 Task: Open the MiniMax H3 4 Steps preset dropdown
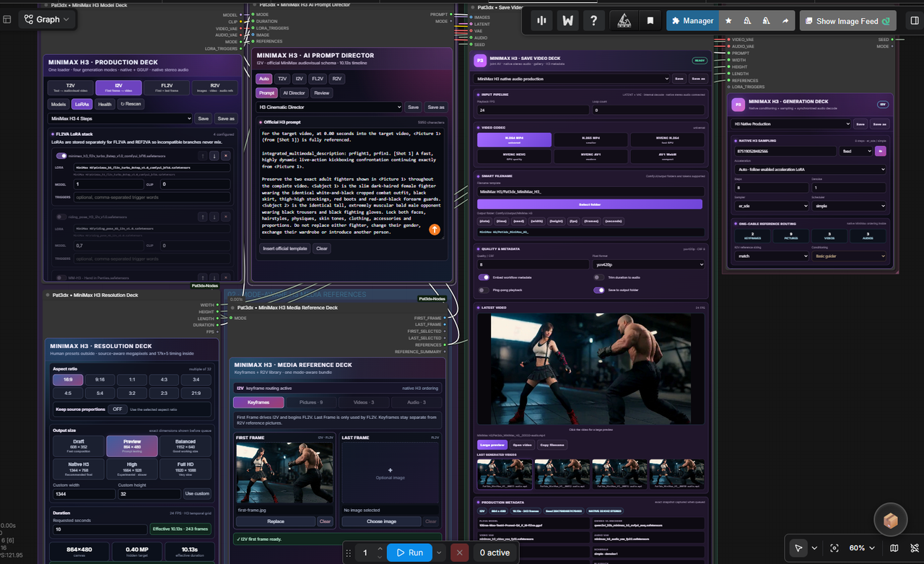121,118
